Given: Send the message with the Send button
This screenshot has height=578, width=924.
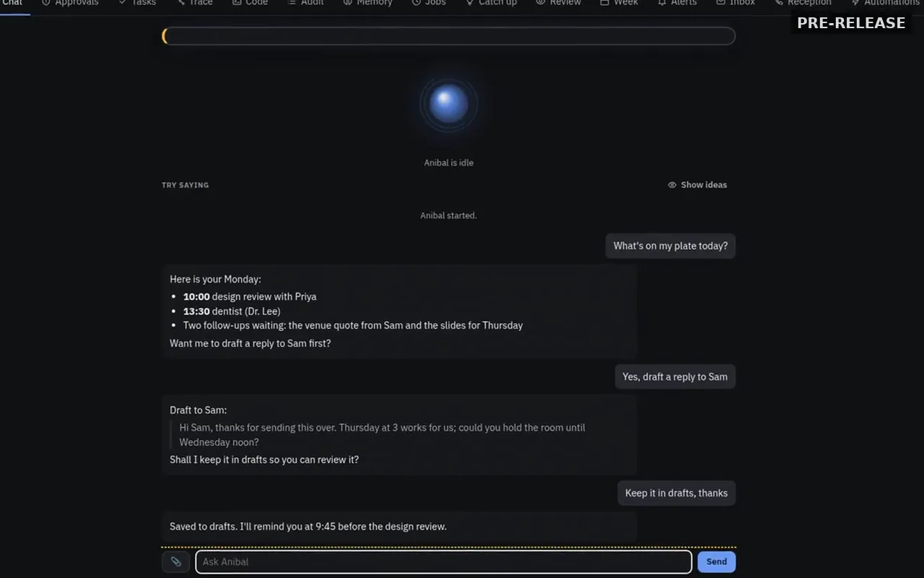Looking at the screenshot, I should tap(716, 561).
